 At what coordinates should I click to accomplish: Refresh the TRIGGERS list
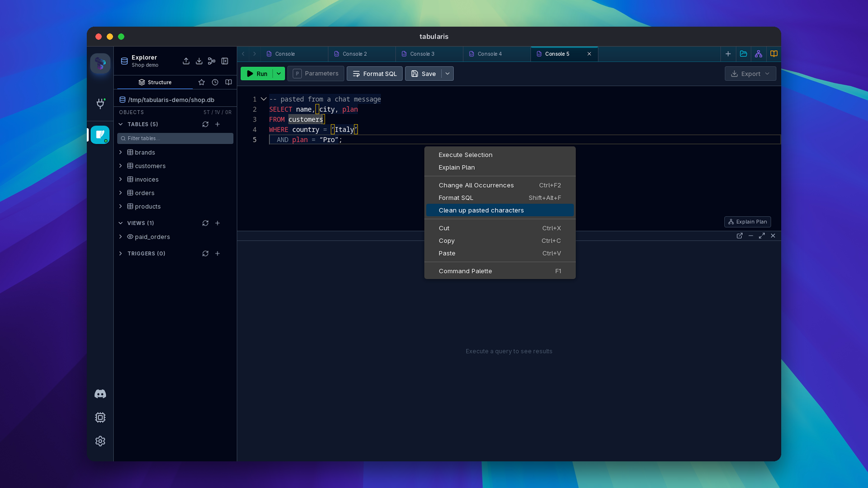[x=205, y=253]
